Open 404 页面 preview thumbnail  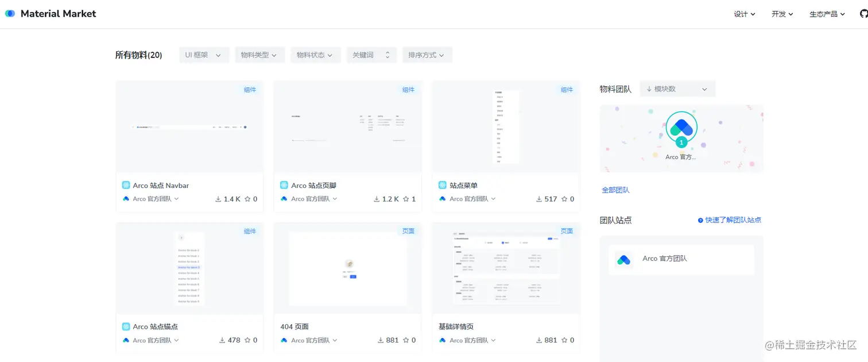click(348, 268)
